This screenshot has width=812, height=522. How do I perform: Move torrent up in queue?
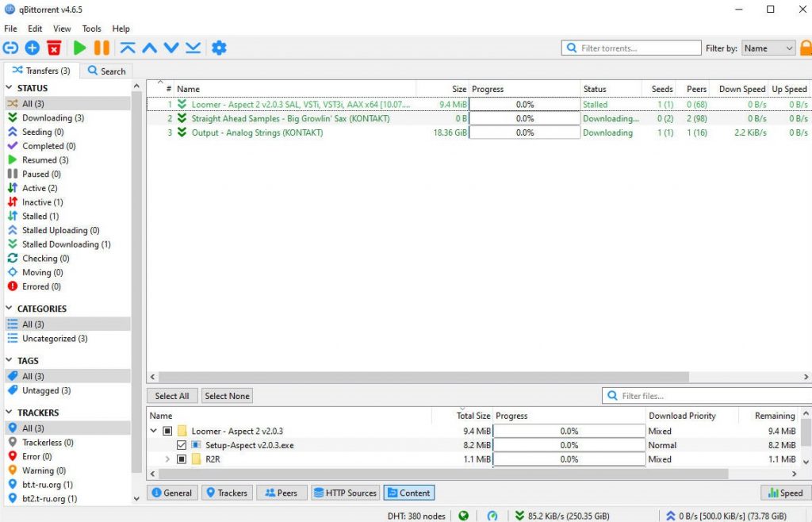point(150,48)
